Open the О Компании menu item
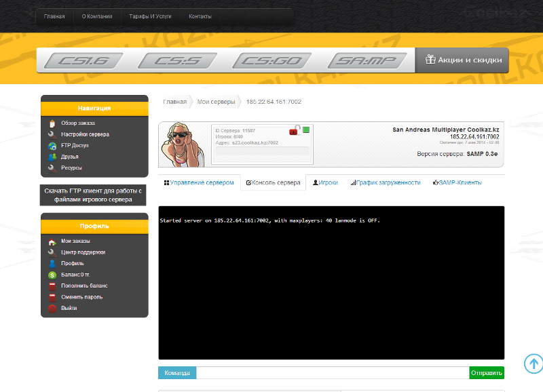This screenshot has width=543, height=392. click(97, 16)
